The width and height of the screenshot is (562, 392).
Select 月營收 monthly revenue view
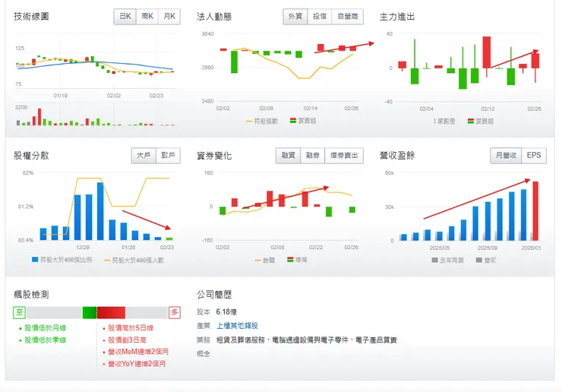click(x=506, y=155)
